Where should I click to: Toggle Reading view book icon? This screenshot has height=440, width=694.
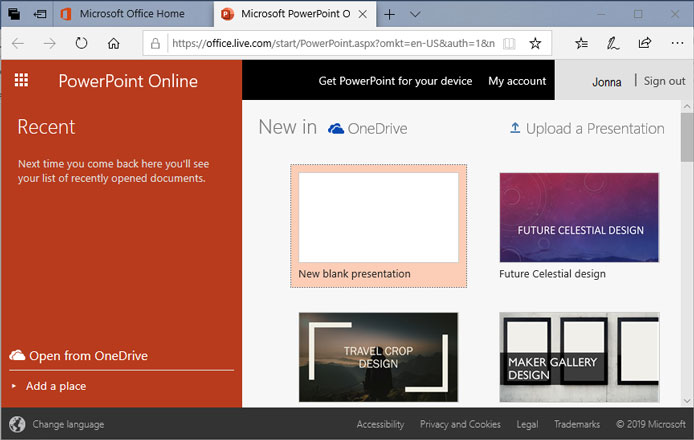tap(509, 43)
